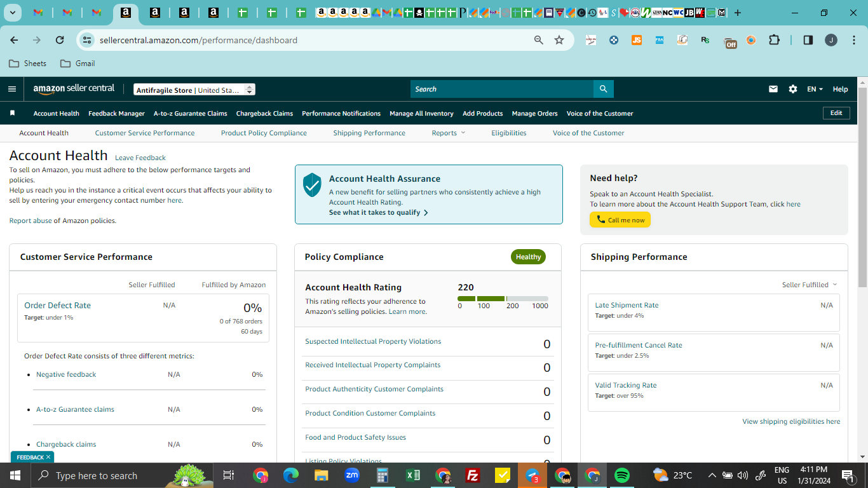Open the Seller Central messages envelope
The image size is (868, 488).
(773, 89)
